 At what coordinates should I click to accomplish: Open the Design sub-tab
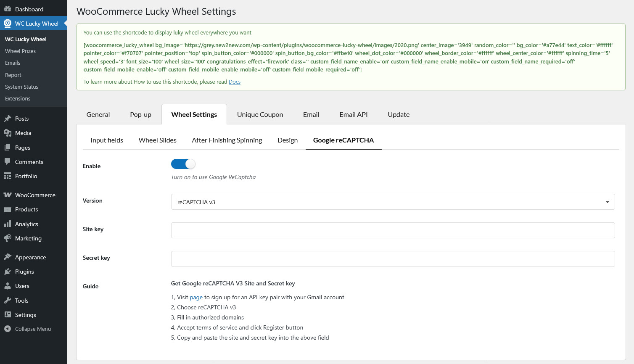pyautogui.click(x=287, y=140)
